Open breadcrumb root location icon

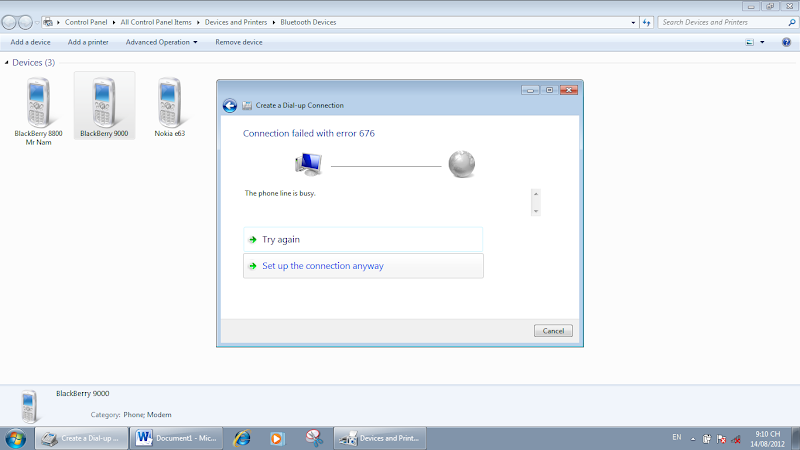pyautogui.click(x=47, y=22)
